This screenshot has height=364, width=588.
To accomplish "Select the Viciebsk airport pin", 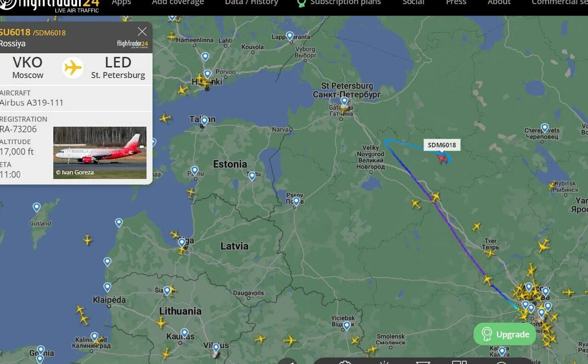I will click(x=346, y=325).
